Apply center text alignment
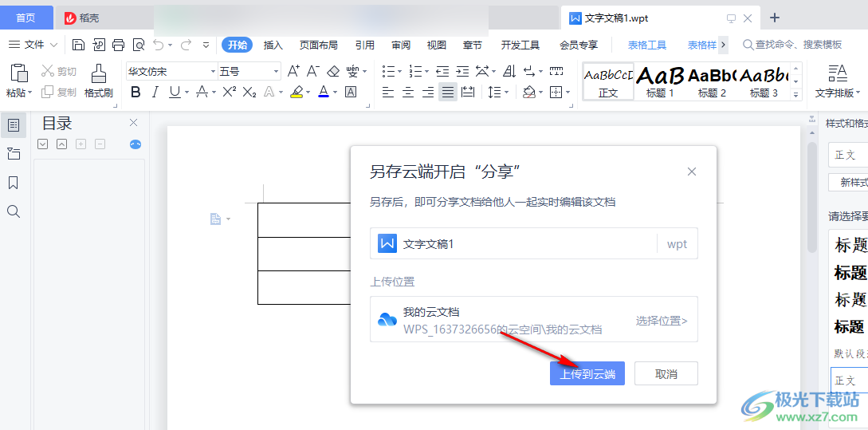 [409, 92]
